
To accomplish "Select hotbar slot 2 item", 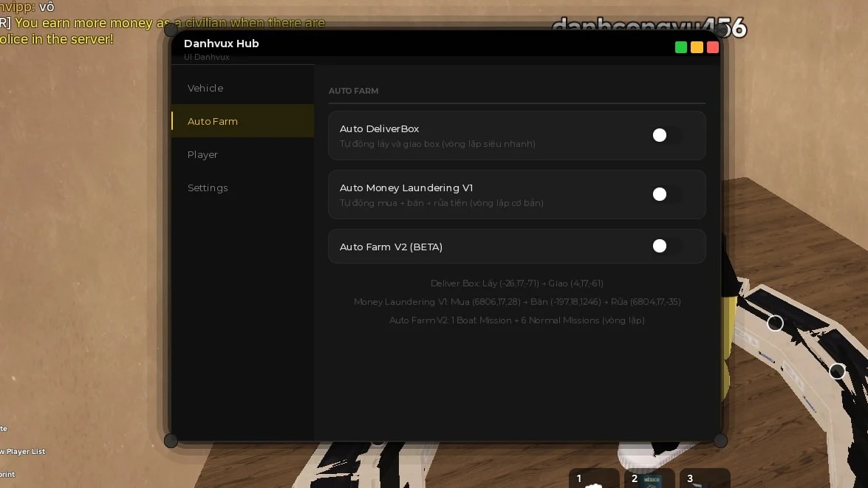I will tap(649, 478).
